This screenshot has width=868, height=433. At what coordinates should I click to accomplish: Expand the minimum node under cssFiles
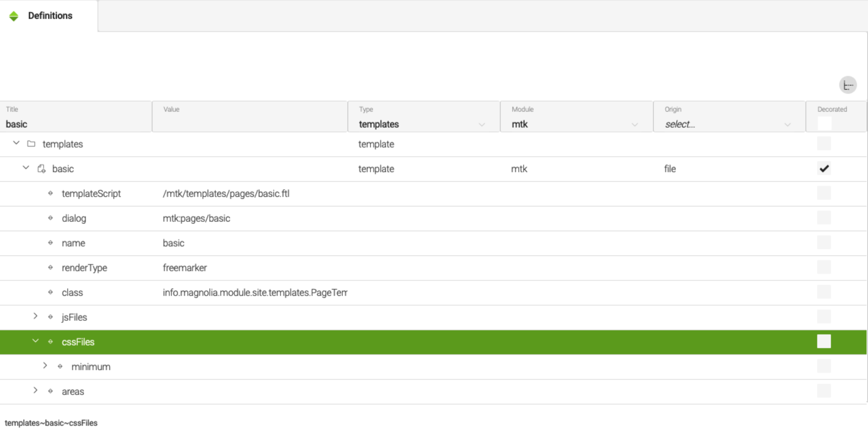point(45,367)
